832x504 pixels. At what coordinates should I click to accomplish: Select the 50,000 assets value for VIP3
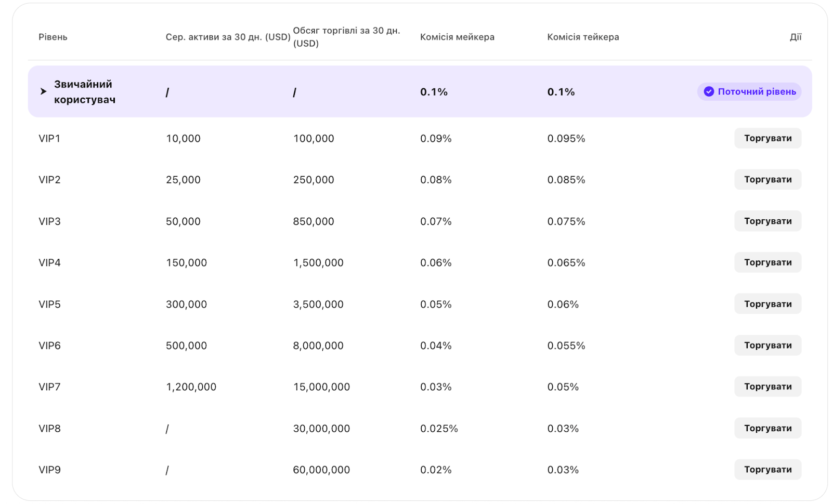tap(183, 221)
